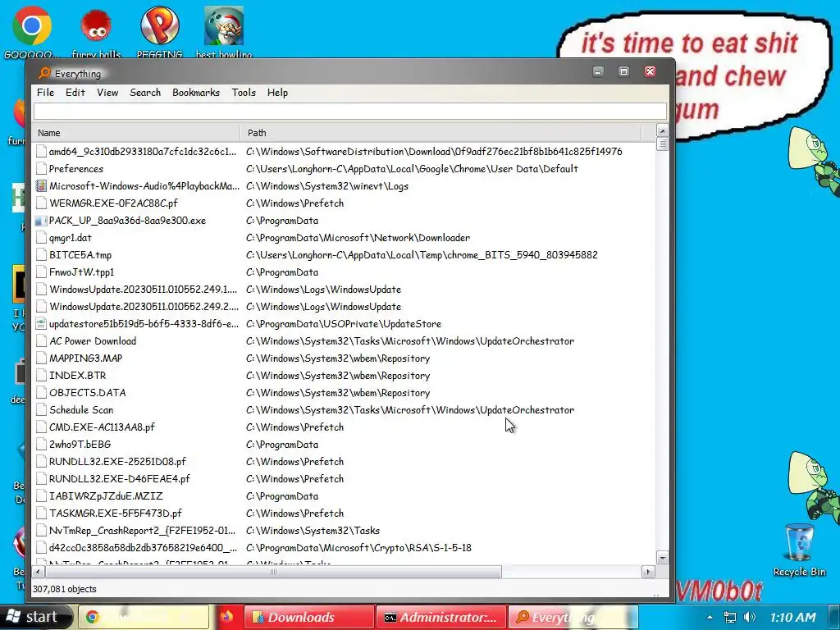Click the path C:\ProgramData\Microsoft\Network\Downloader
Screen dimensions: 840x630
[x=358, y=237]
